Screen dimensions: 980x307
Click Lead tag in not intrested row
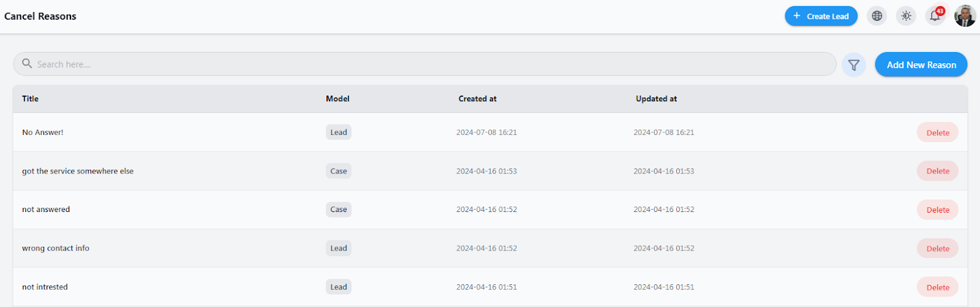339,287
